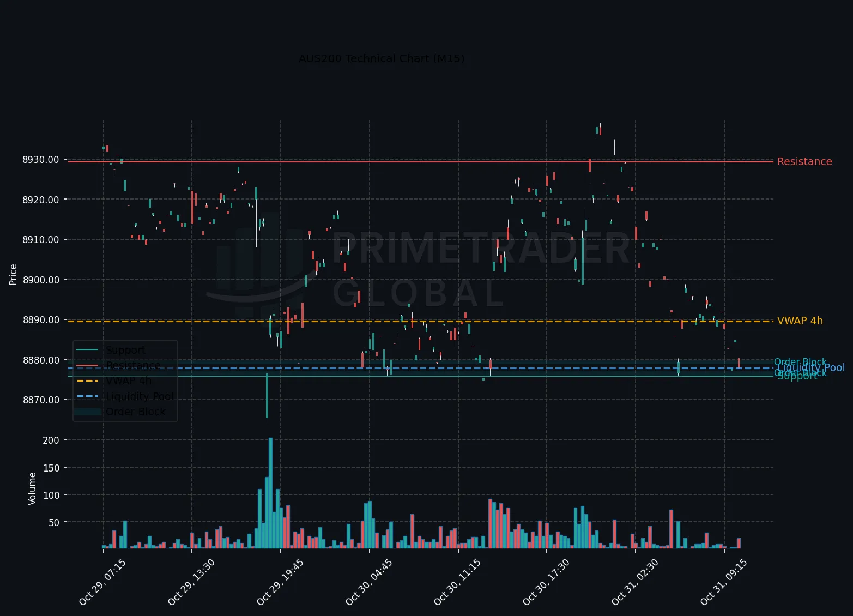Click the Oct 30, 11:15 time label
Image resolution: width=853 pixels, height=616 pixels.
457,582
